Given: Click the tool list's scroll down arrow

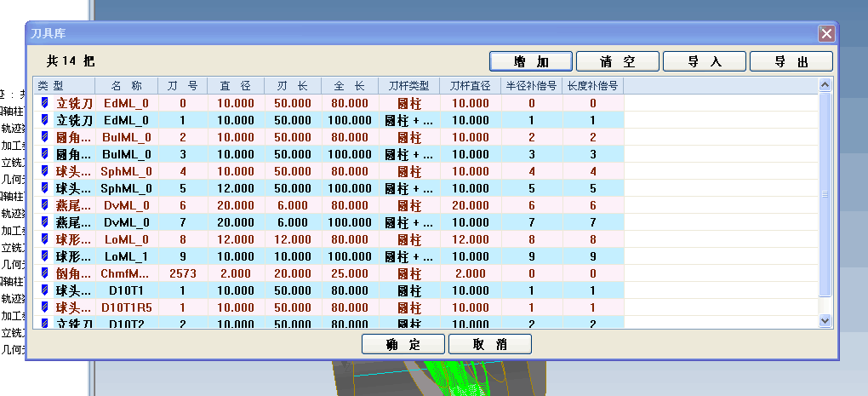Looking at the screenshot, I should pyautogui.click(x=824, y=321).
